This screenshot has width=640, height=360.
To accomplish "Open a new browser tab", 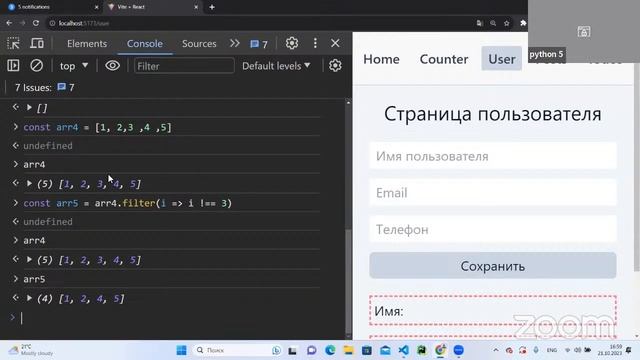I will pos(212,7).
